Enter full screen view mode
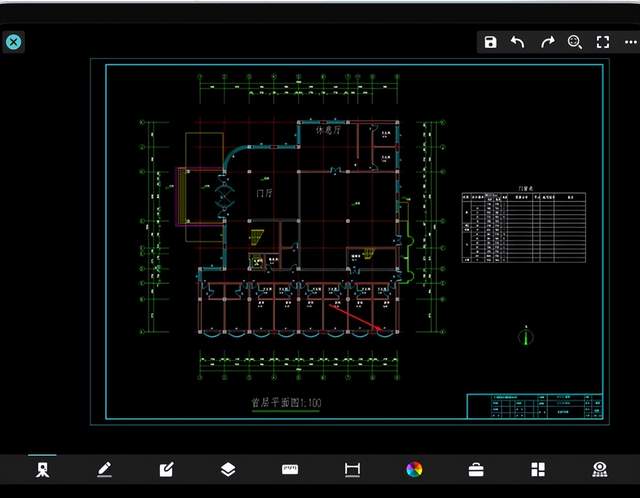640x498 pixels. (x=603, y=42)
